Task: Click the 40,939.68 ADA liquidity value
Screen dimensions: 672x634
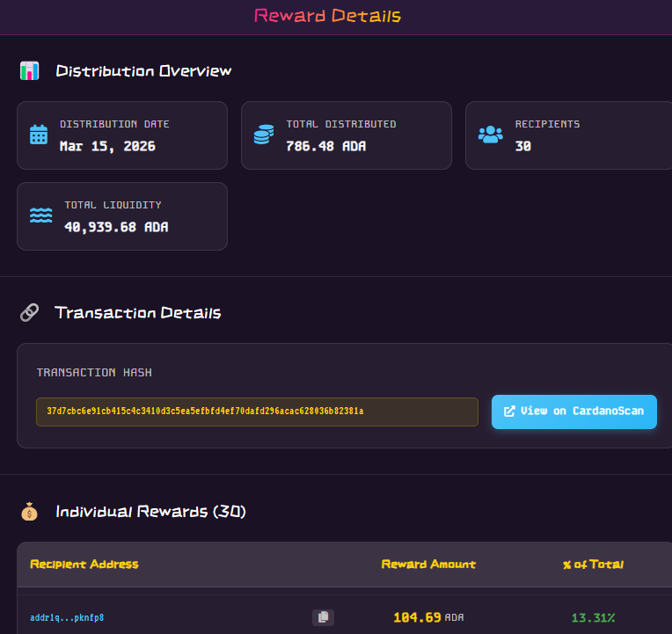Action: click(x=116, y=227)
